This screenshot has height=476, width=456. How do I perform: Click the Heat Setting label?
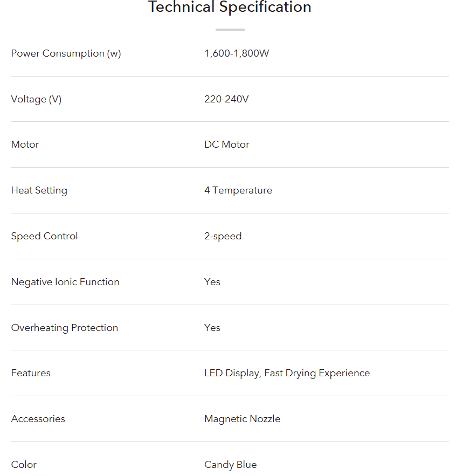[39, 190]
